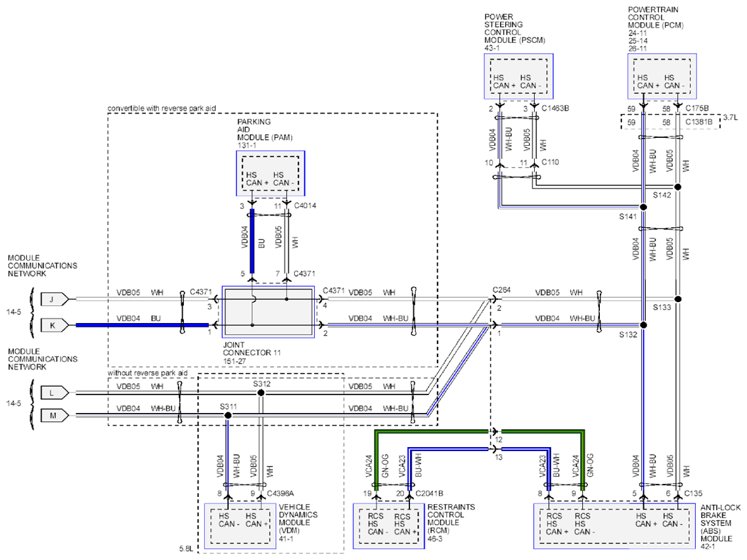Select the Anti-Lock Brake System module box

(615, 526)
